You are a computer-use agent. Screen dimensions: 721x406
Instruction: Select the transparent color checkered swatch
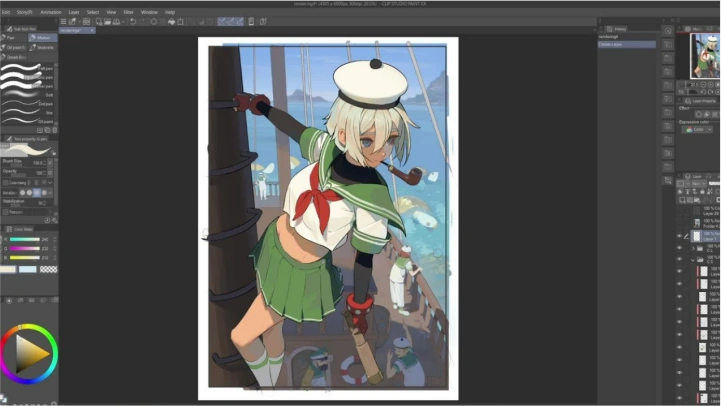pyautogui.click(x=48, y=269)
